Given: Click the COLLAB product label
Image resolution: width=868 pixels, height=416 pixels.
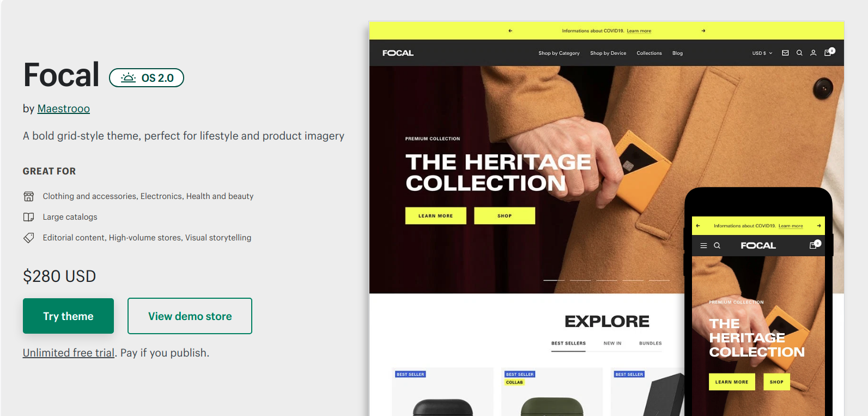Looking at the screenshot, I should [x=514, y=382].
